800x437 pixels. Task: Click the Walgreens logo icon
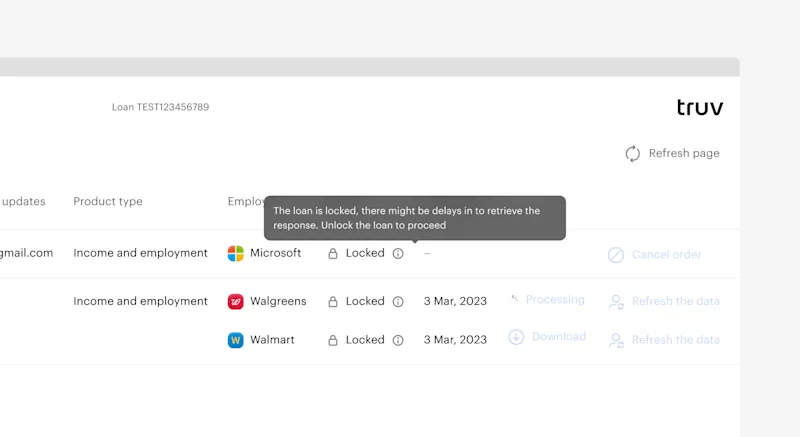click(x=235, y=302)
